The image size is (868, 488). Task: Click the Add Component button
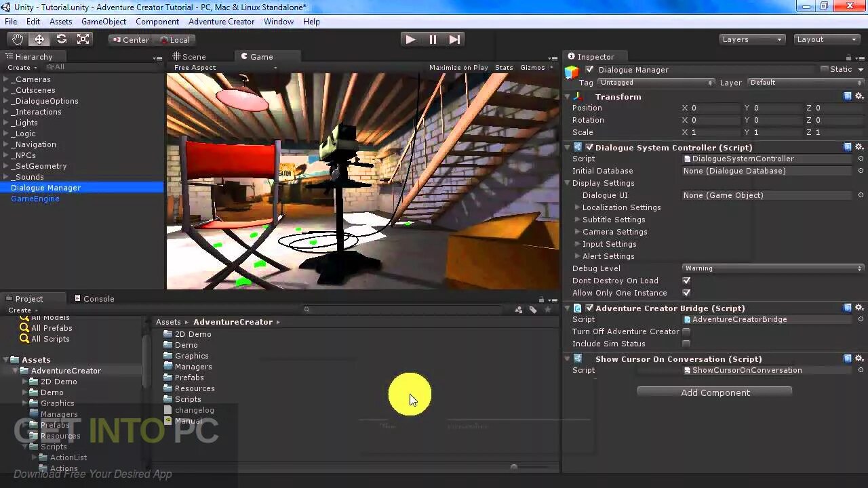715,392
